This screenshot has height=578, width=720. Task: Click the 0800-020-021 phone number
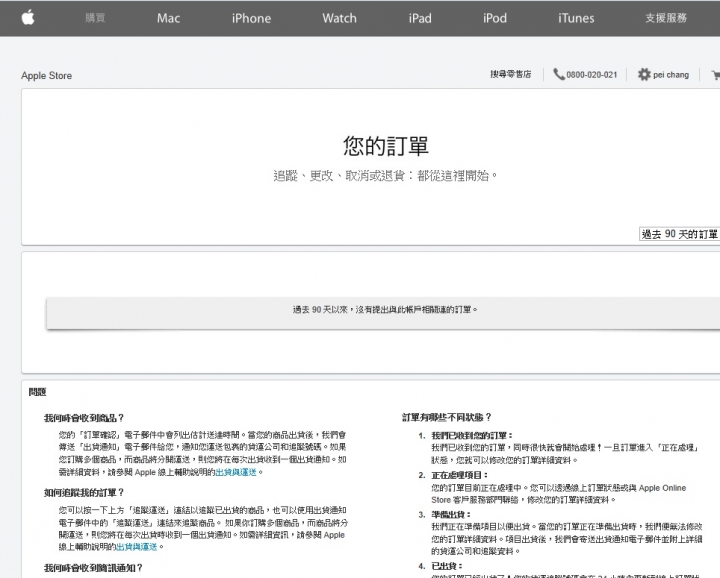[x=591, y=75]
